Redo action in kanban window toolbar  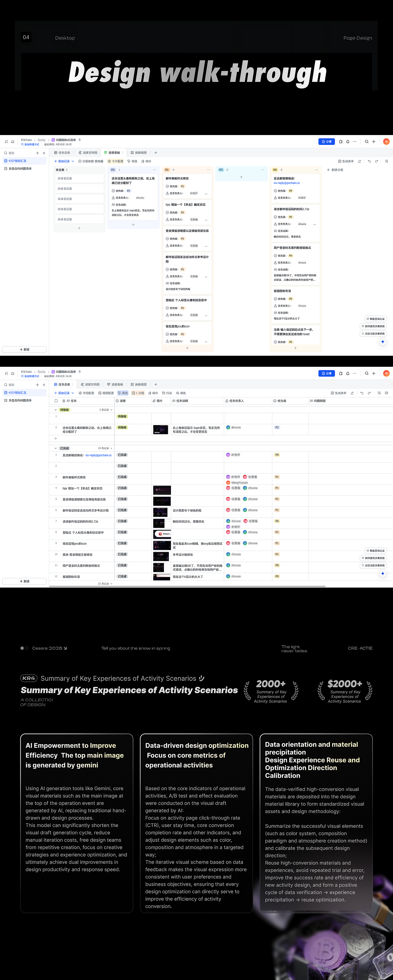coord(377,161)
